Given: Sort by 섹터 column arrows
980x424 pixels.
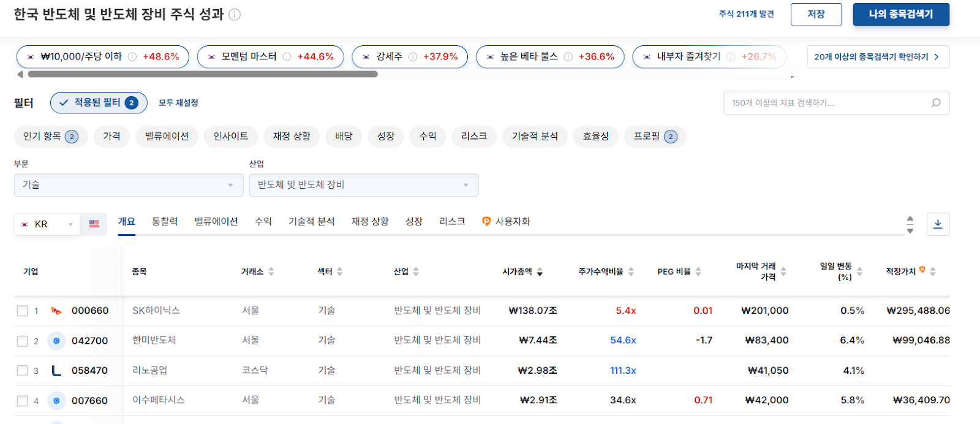Looking at the screenshot, I should coord(340,271).
